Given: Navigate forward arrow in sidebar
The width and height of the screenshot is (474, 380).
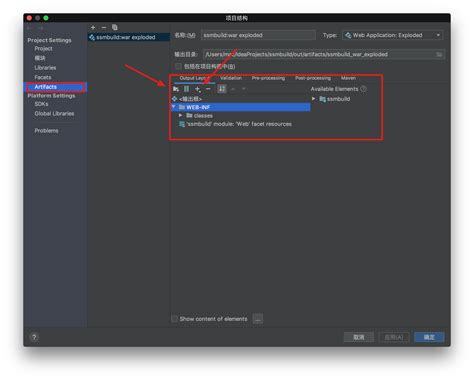Looking at the screenshot, I should coord(40,28).
